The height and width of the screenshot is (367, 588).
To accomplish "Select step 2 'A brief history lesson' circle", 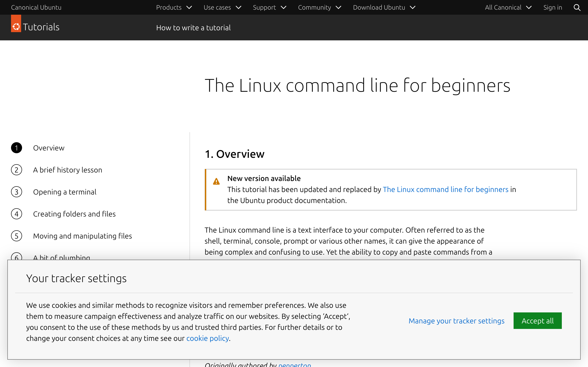I will click(x=16, y=170).
